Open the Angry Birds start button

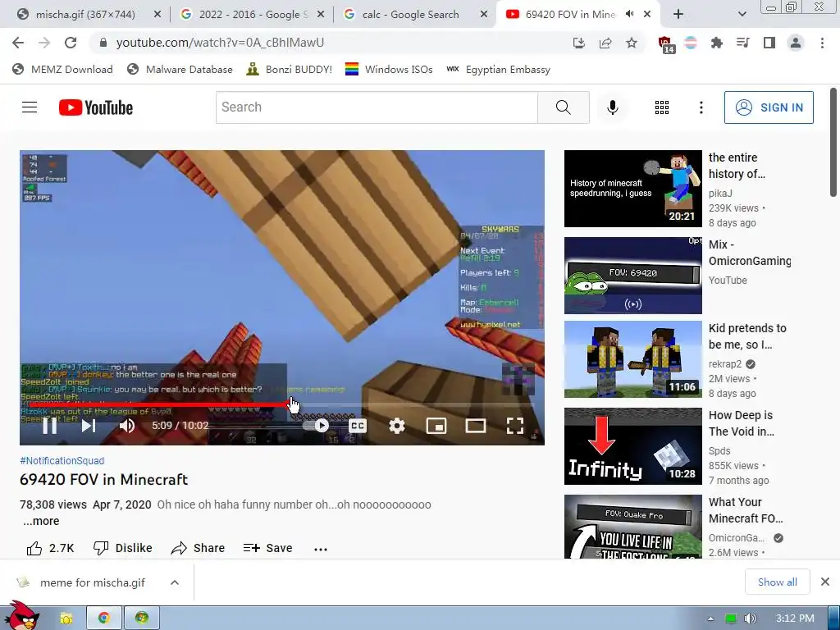coord(21,616)
